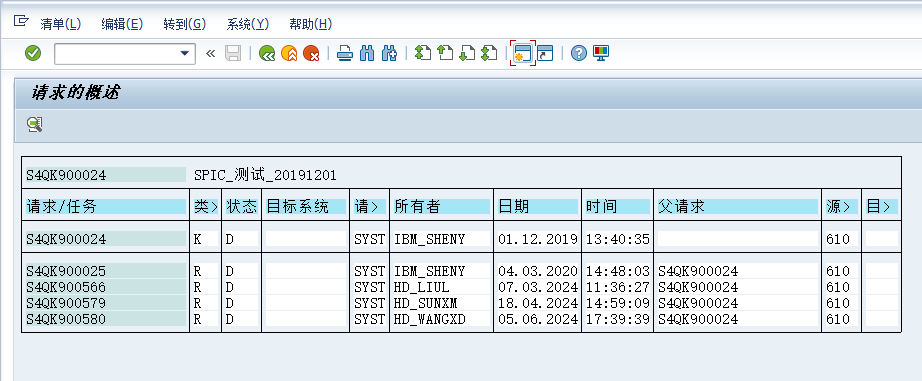Screen dimensions: 922x381
Task: Click the 请> column header
Action: click(x=370, y=206)
